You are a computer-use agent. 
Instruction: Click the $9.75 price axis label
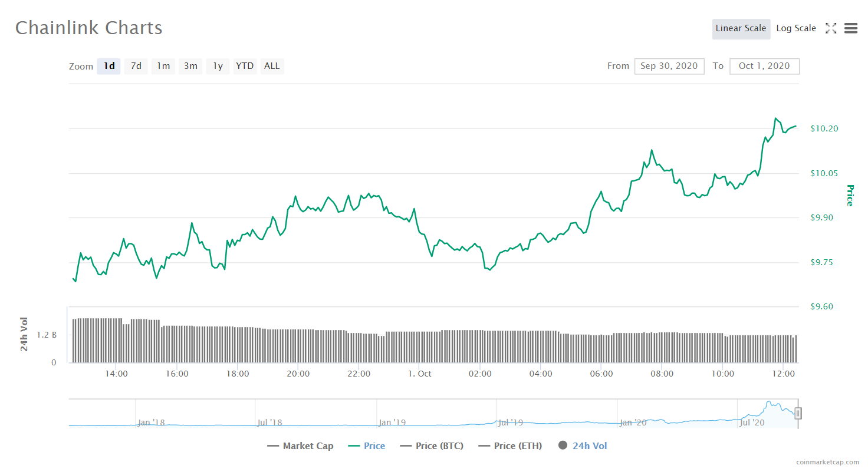822,262
